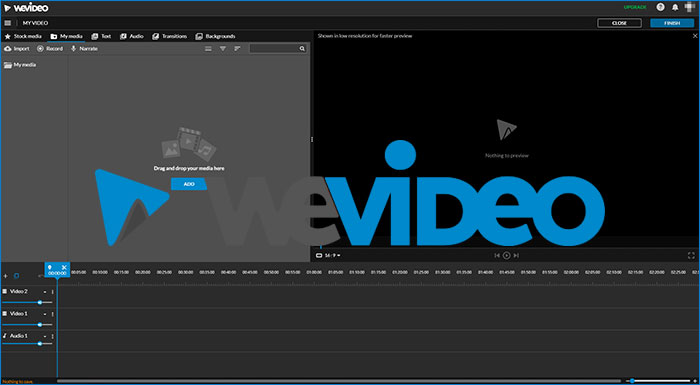Collapse the Audio 1 track
Viewport: 700px width, 385px height.
(45, 336)
